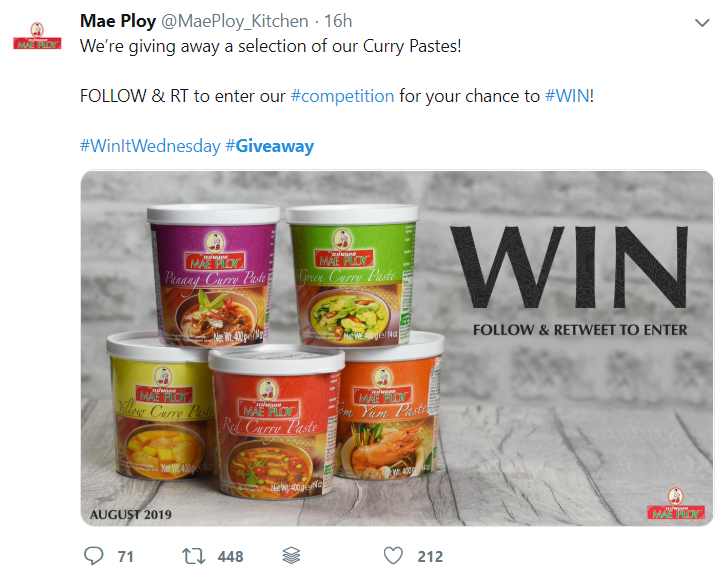Open the #WinItWednesday hashtag

tap(150, 146)
